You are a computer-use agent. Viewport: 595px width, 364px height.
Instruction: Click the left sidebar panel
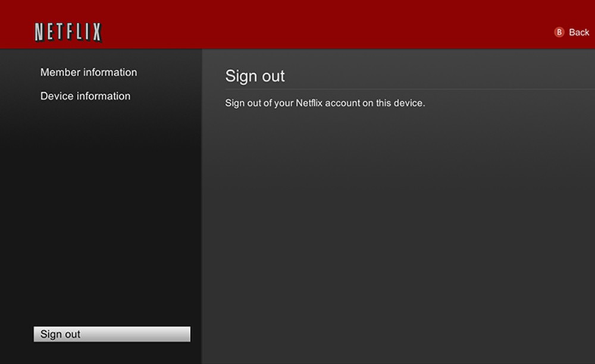tap(101, 208)
